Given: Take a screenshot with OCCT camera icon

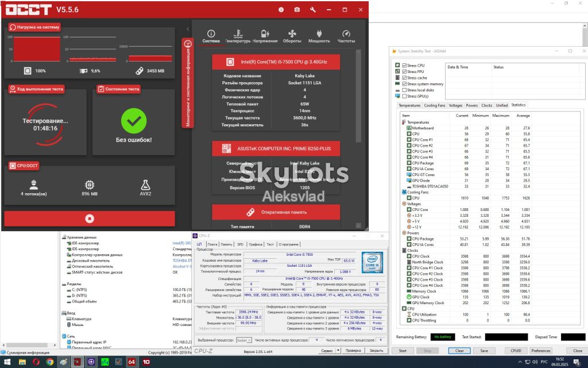Looking at the screenshot, I should 297,10.
